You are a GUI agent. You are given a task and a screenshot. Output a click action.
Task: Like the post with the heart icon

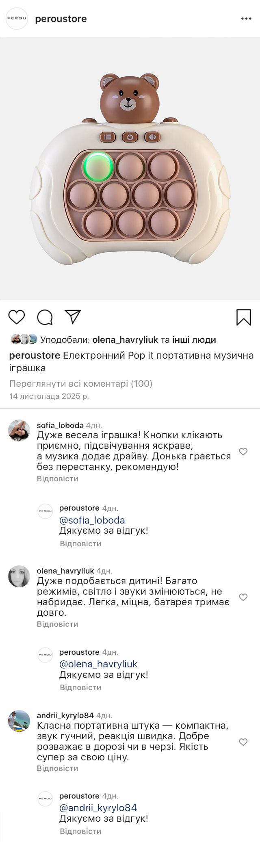(17, 317)
